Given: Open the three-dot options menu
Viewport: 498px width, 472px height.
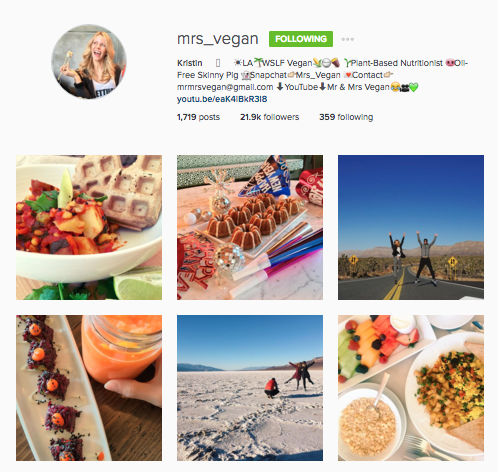Looking at the screenshot, I should tap(347, 39).
